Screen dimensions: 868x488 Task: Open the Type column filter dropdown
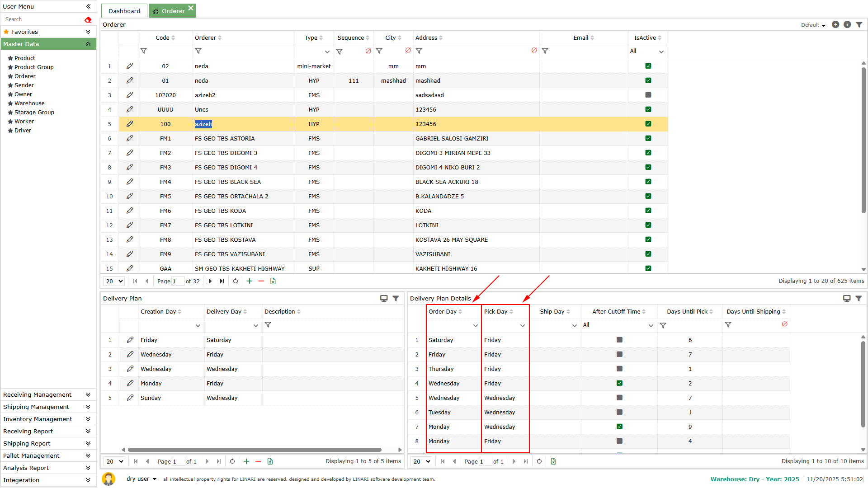327,52
